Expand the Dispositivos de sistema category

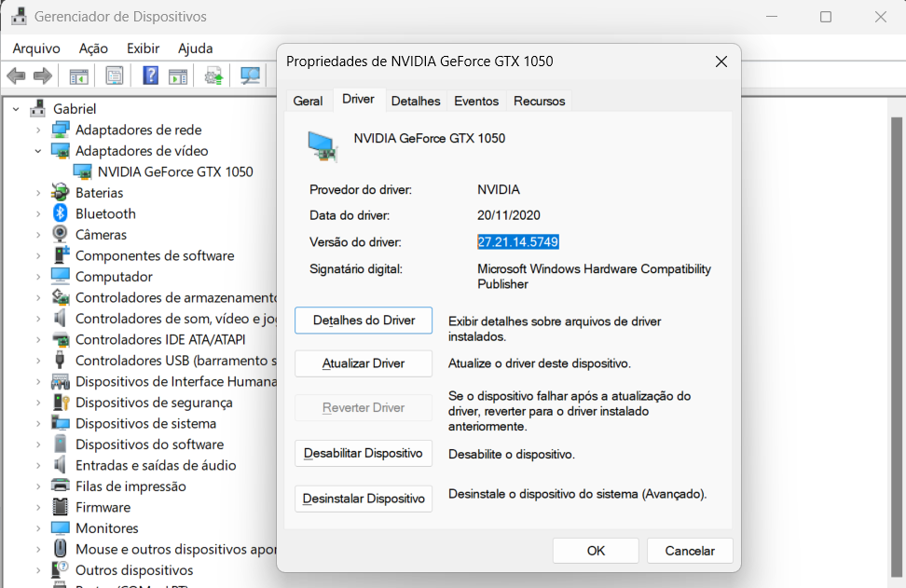point(38,423)
